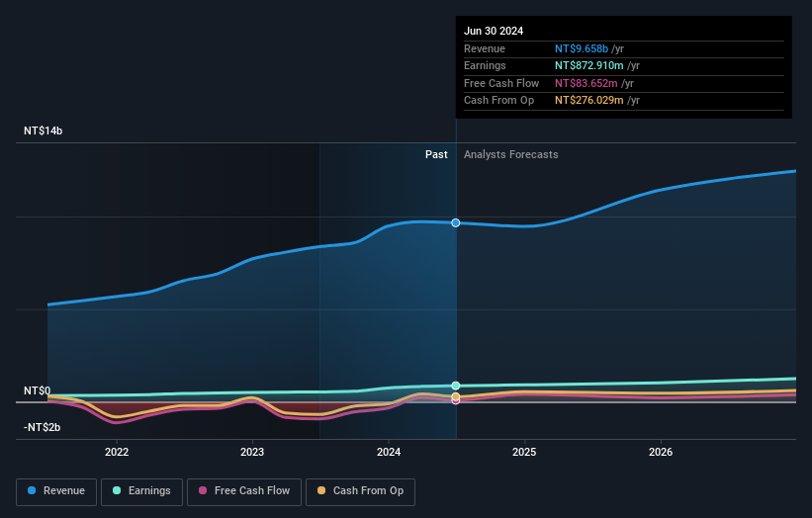
Task: Click the 2022 x-axis label
Action: pos(117,452)
